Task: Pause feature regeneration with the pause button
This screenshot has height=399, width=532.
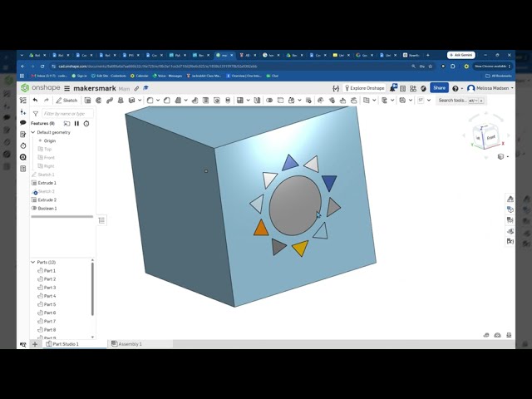Action: (76, 124)
